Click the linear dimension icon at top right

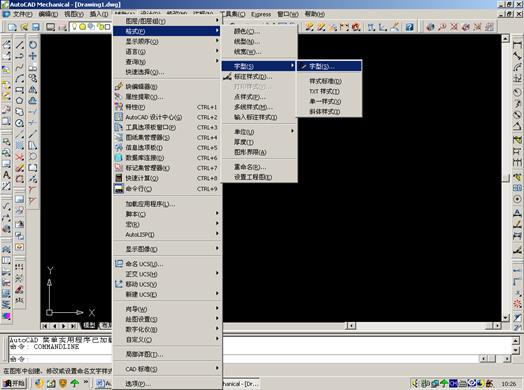coord(517,44)
